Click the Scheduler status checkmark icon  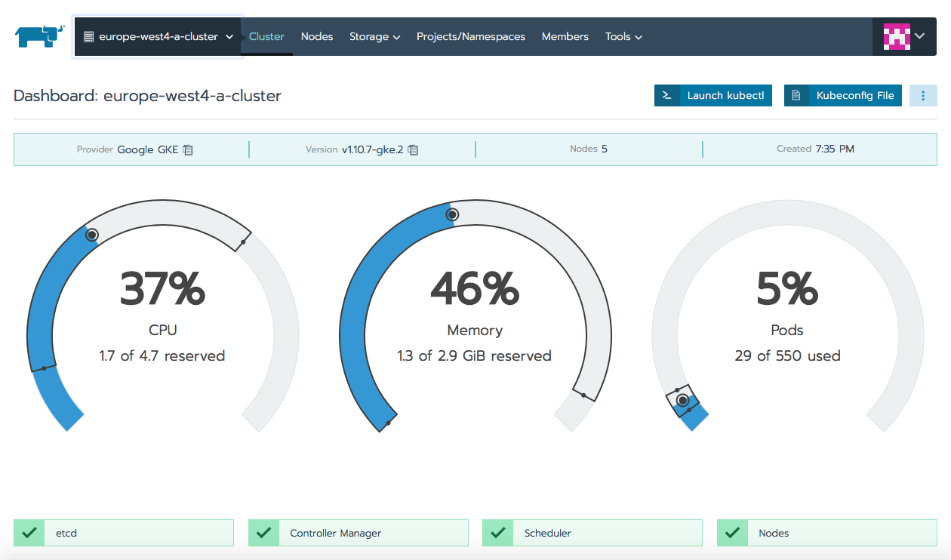coord(498,533)
